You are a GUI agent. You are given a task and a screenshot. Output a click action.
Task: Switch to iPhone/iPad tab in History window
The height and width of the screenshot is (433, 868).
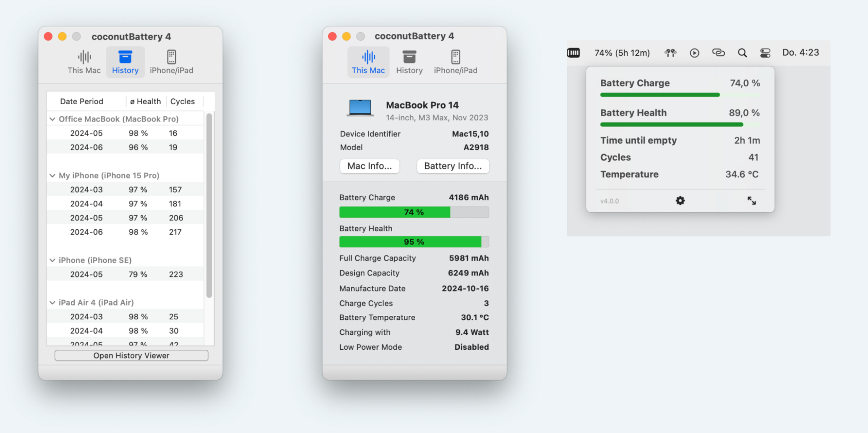(x=172, y=62)
